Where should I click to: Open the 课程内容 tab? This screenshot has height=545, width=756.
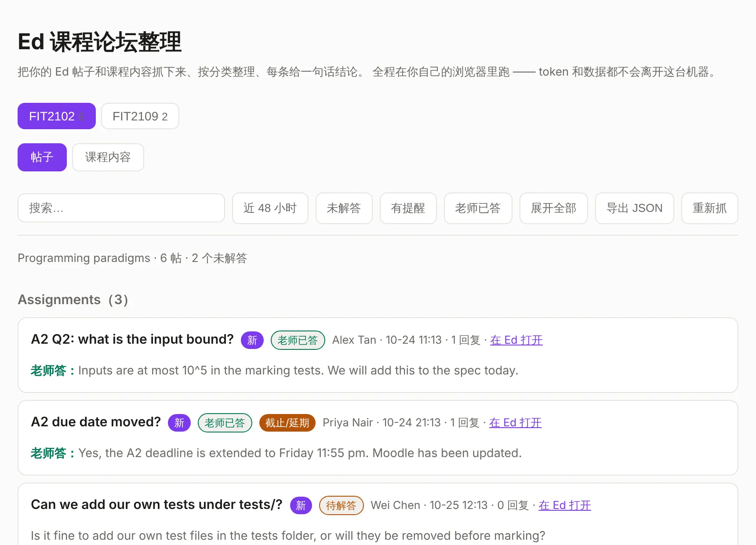click(x=108, y=157)
